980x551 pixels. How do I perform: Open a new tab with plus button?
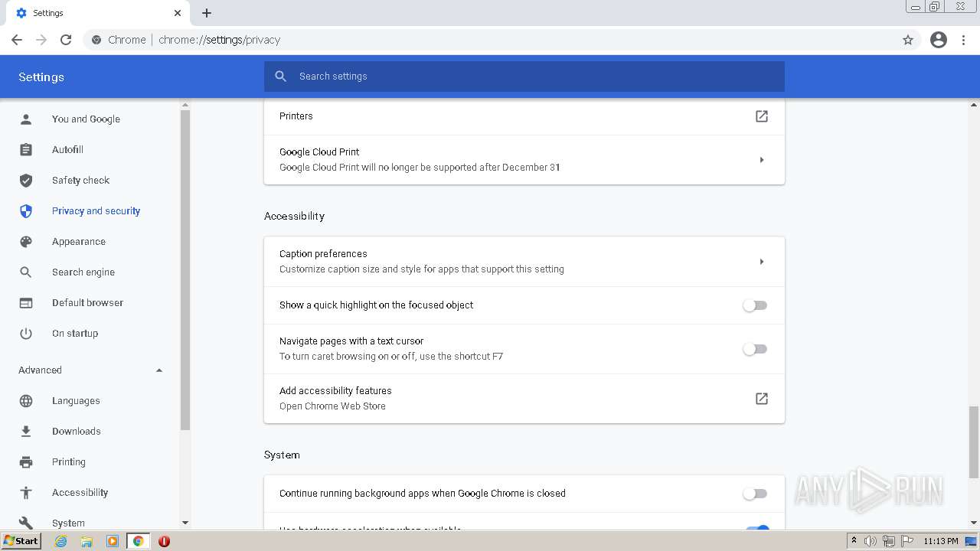point(207,13)
